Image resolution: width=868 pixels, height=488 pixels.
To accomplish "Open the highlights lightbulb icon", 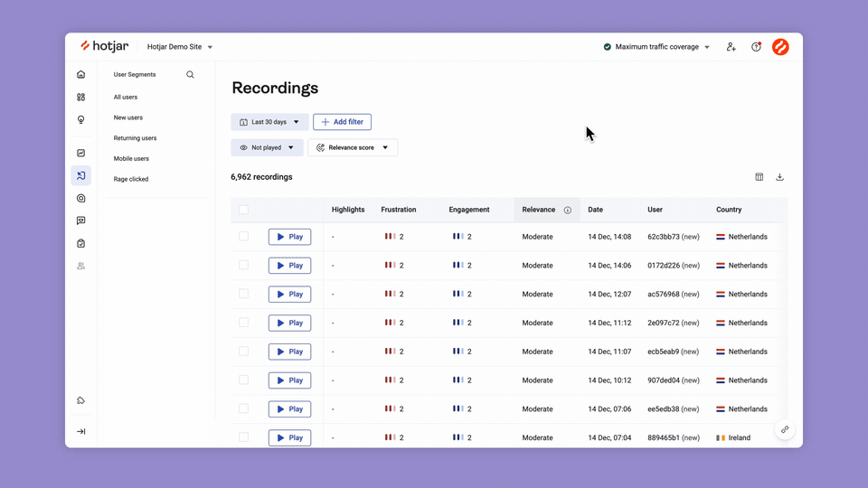I will pos(80,120).
